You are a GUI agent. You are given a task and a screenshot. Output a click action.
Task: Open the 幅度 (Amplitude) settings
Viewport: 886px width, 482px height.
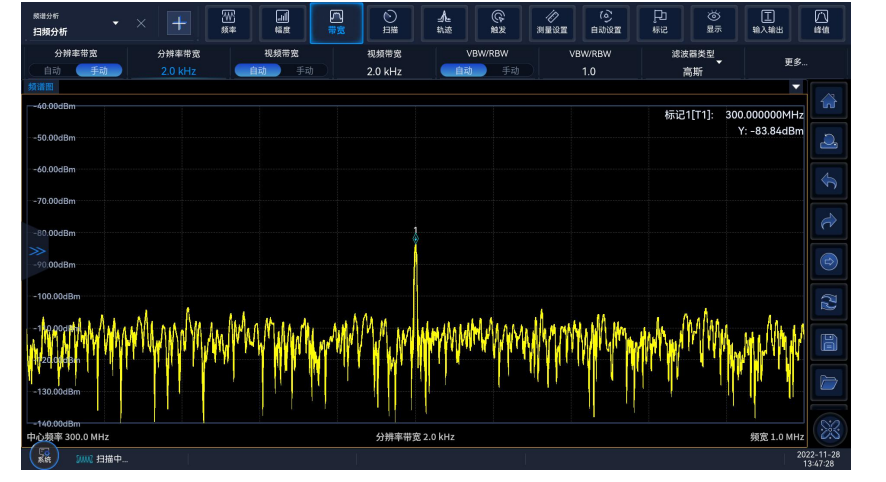point(283,22)
